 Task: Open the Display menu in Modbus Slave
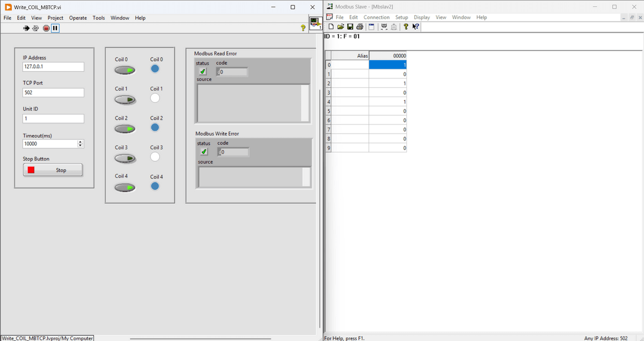click(422, 17)
